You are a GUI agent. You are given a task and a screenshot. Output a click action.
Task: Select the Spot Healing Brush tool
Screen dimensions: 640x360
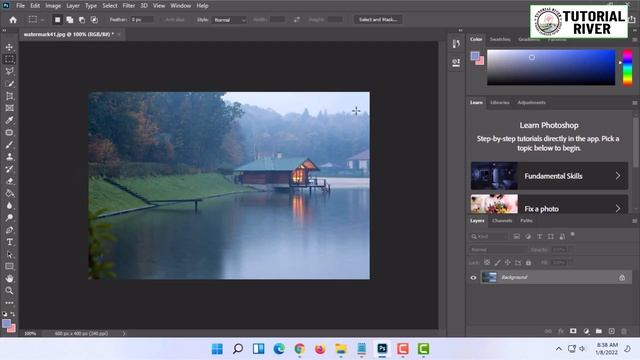pyautogui.click(x=9, y=133)
